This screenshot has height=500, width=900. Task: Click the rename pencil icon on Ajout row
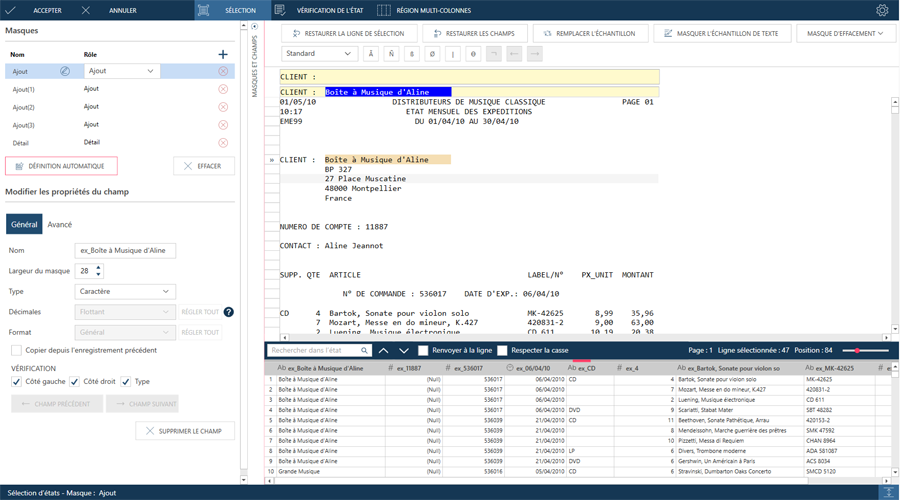[x=65, y=72]
